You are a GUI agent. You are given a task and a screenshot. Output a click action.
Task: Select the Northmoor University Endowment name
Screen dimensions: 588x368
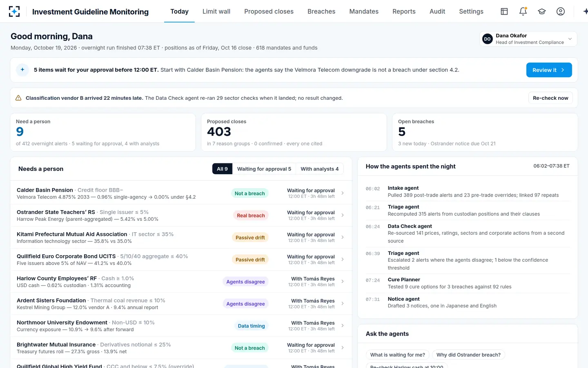62,323
